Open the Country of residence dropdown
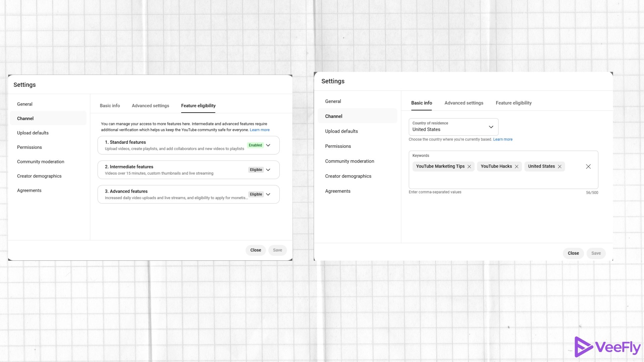The height and width of the screenshot is (362, 644). click(x=453, y=127)
